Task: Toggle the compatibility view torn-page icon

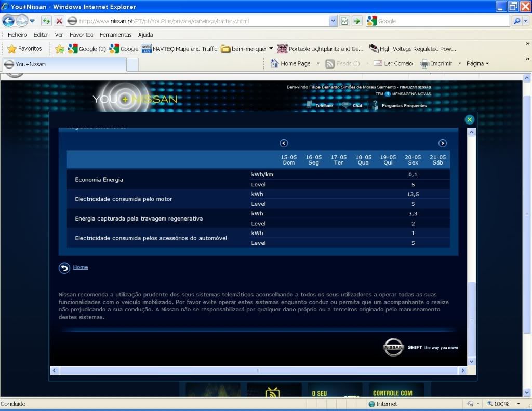Action: point(344,21)
